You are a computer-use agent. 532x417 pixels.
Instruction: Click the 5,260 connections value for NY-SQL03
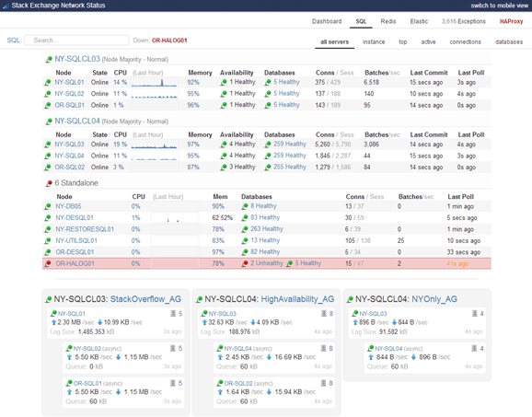click(x=322, y=145)
